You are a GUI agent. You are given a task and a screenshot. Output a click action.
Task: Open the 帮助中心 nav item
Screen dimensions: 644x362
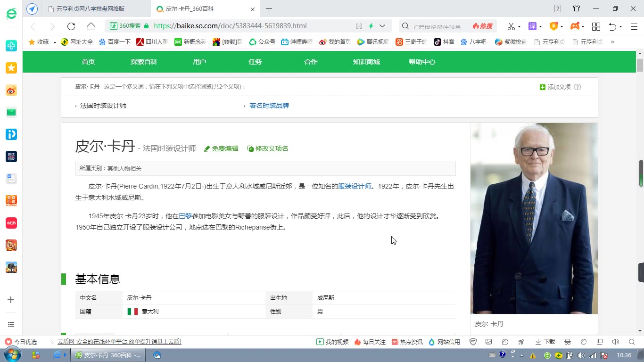coord(422,62)
